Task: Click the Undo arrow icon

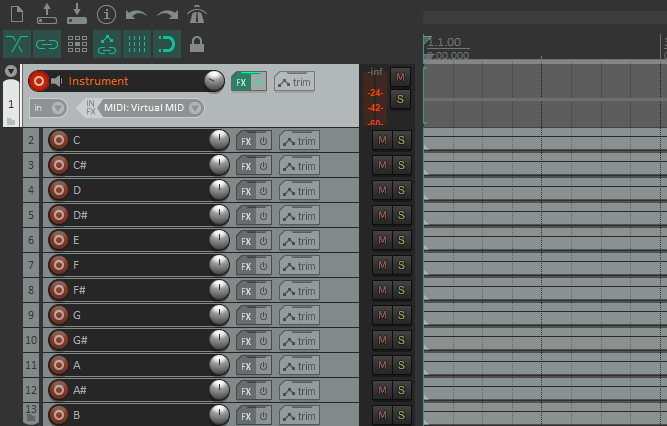Action: (136, 14)
